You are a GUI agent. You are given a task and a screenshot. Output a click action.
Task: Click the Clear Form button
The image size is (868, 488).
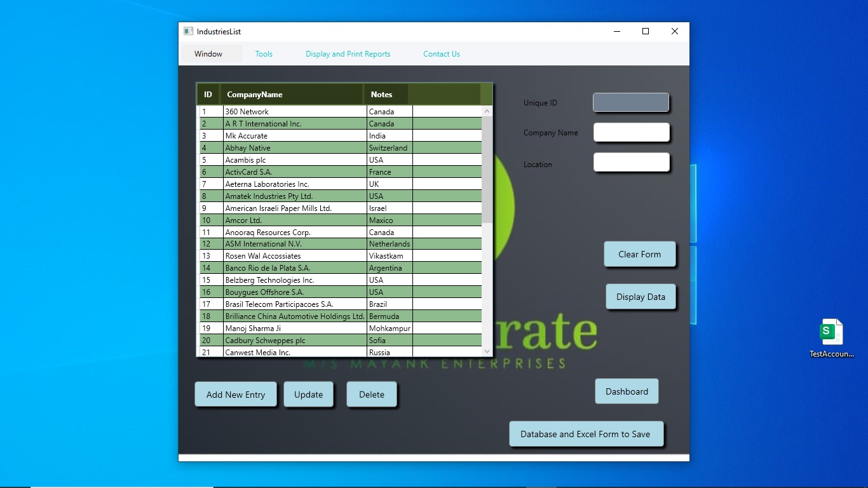(639, 254)
